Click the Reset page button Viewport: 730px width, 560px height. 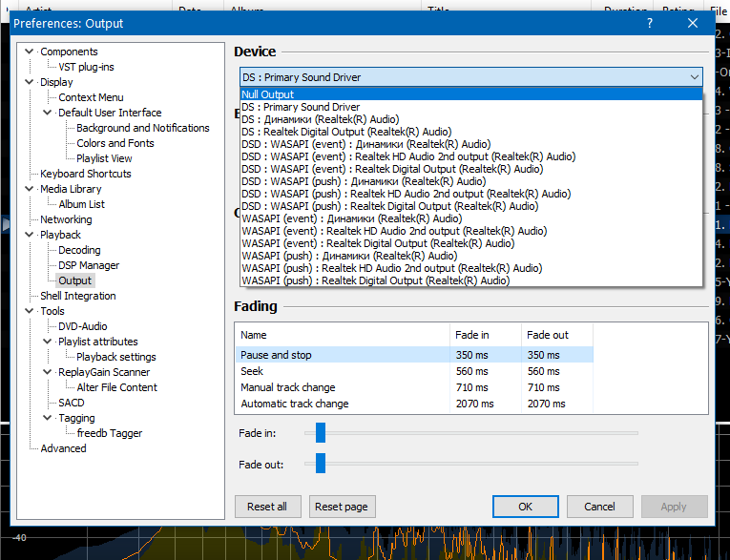(x=343, y=507)
